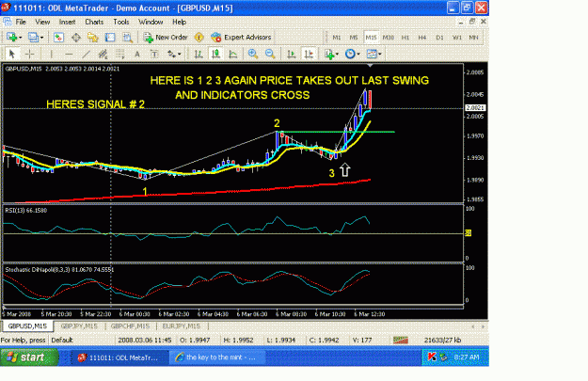This screenshot has height=381, width=588.
Task: Switch to the ODL MetaTrader taskbar item
Action: click(119, 357)
